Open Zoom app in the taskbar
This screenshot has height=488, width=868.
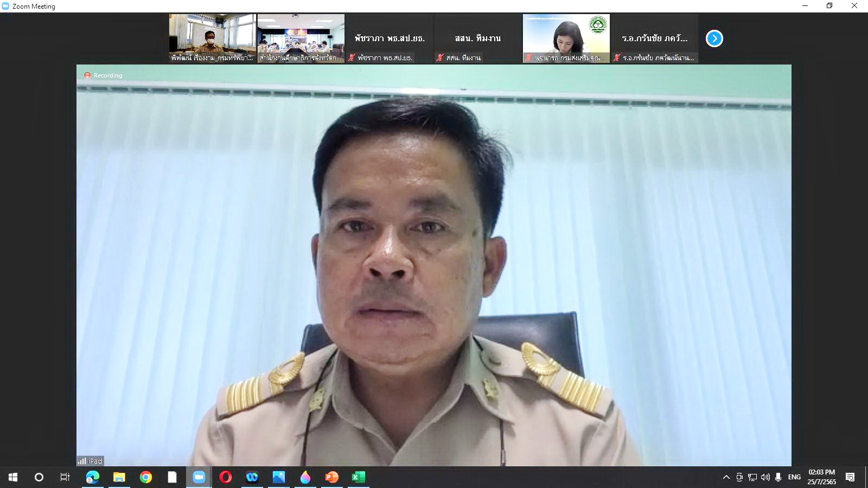(x=199, y=477)
